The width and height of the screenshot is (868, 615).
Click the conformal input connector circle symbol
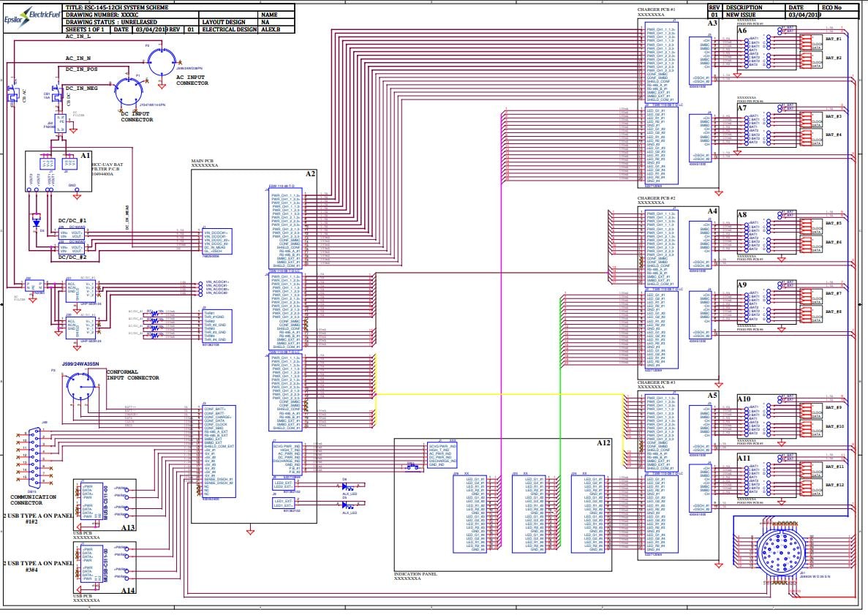80,387
